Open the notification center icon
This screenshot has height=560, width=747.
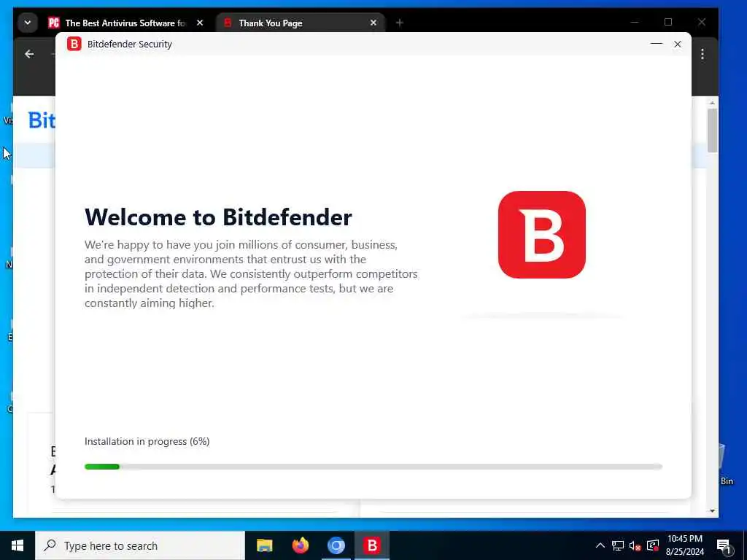(724, 545)
